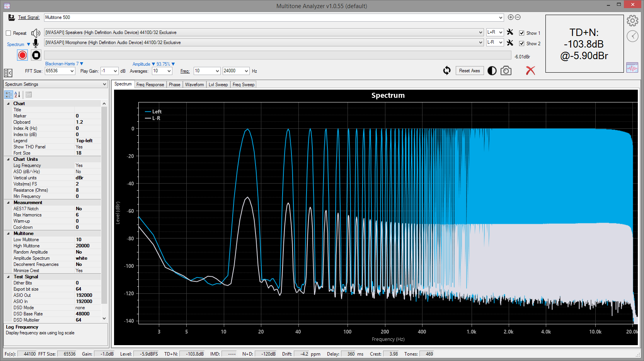
Task: Open the Test Signal dropdown
Action: (x=501, y=17)
